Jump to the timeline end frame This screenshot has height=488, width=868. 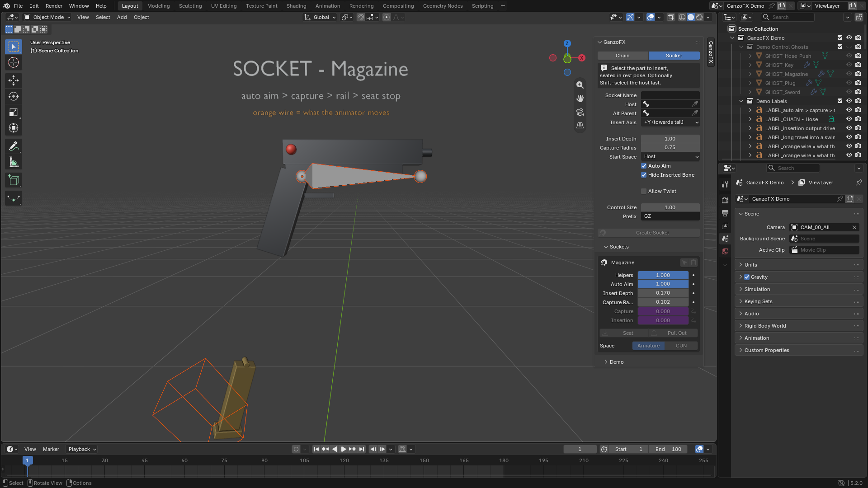361,449
